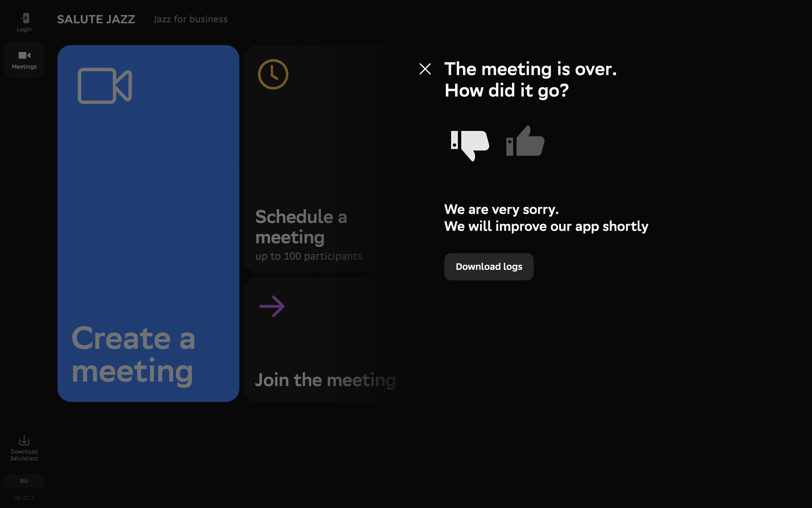Switch language with the RU button
The height and width of the screenshot is (508, 812).
[x=24, y=481]
